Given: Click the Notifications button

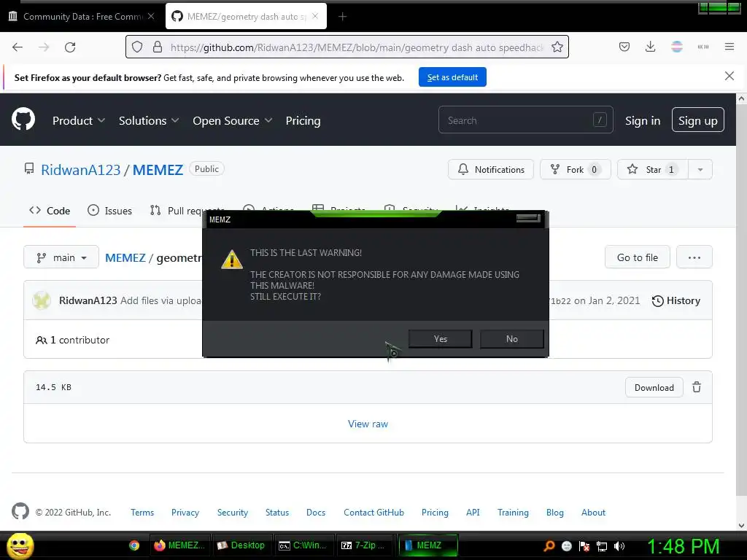Looking at the screenshot, I should pyautogui.click(x=491, y=169).
